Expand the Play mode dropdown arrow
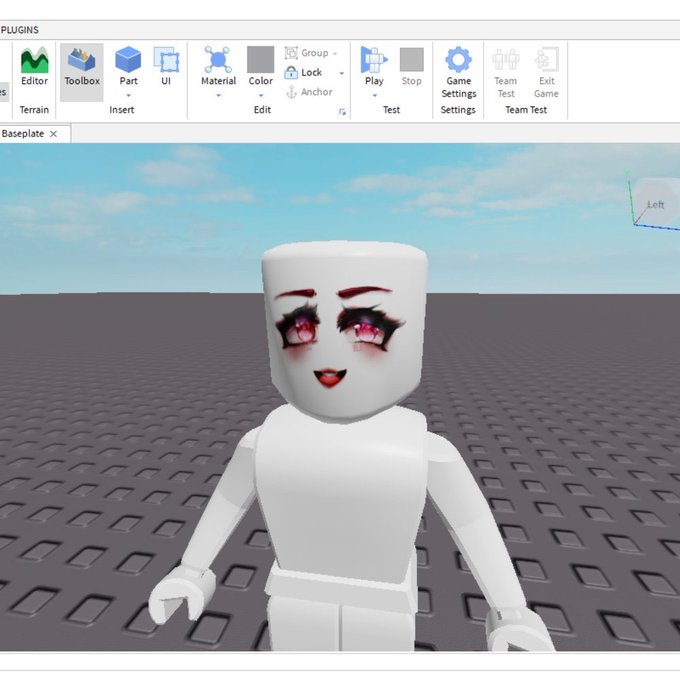Viewport: 680px width, 680px height. click(x=375, y=95)
